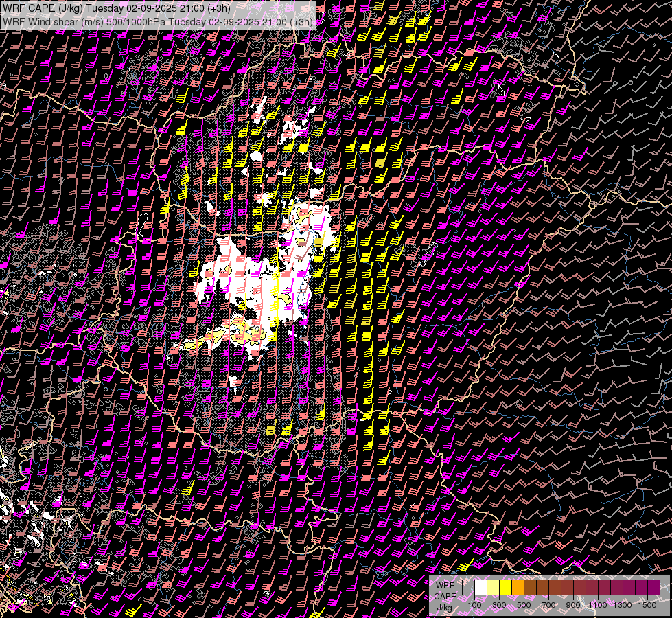Select the gray below-100 legend swatch
Image resolution: width=672 pixels, height=618 pixels.
pos(468,588)
